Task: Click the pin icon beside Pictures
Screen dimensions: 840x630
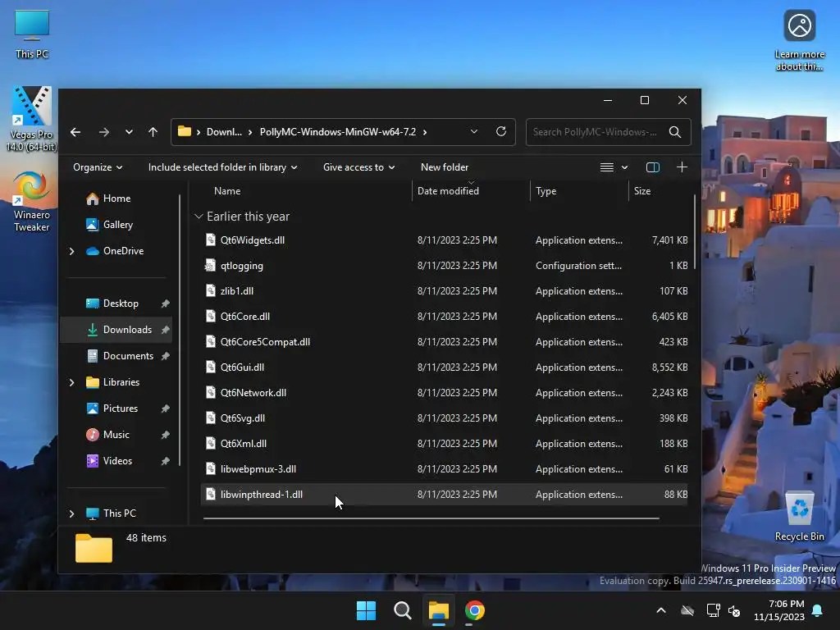Action: (166, 409)
